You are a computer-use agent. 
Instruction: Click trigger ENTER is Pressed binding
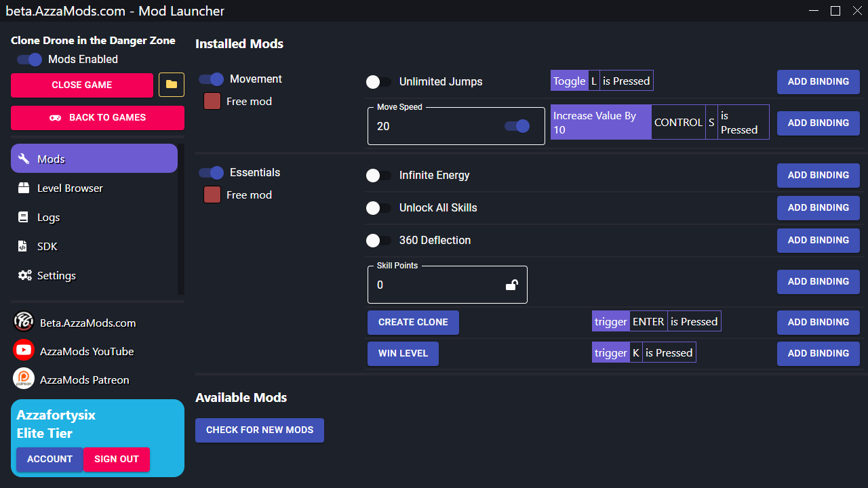pos(656,322)
